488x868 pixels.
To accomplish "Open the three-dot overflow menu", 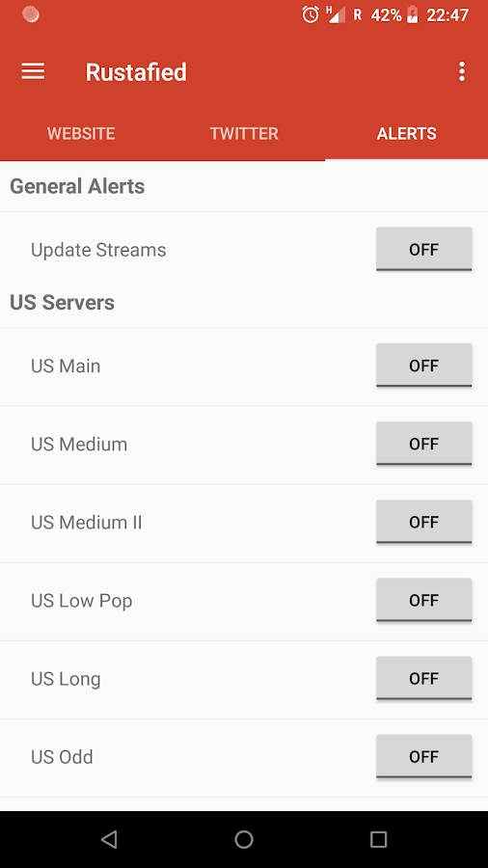I will (461, 71).
